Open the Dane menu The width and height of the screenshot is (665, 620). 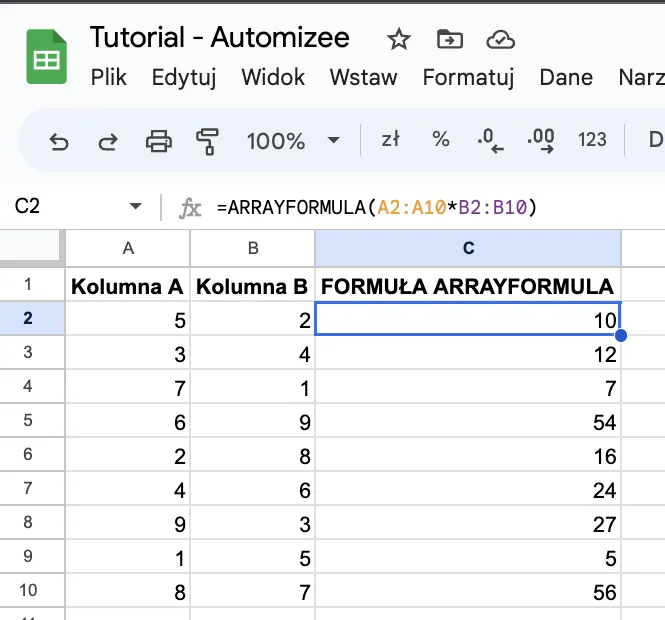(x=566, y=77)
